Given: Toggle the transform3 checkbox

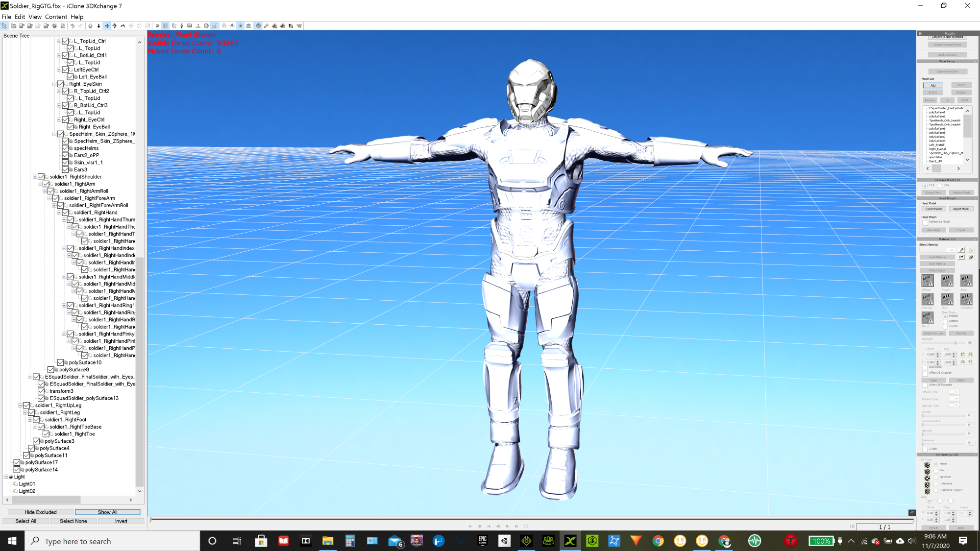Looking at the screenshot, I should [x=41, y=391].
